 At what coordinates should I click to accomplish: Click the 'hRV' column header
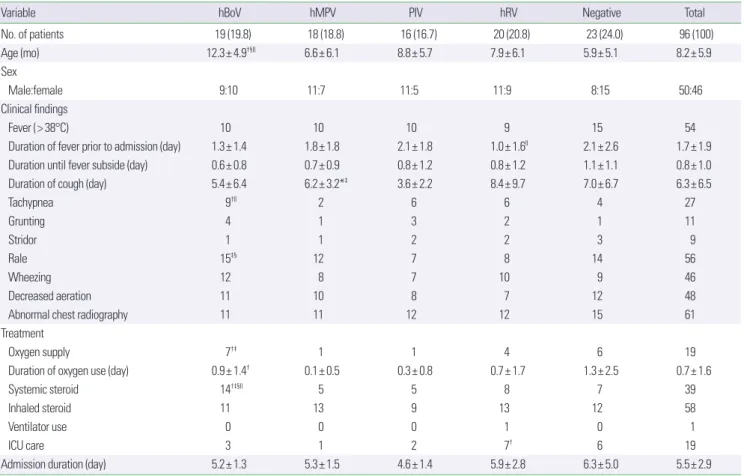click(x=509, y=13)
